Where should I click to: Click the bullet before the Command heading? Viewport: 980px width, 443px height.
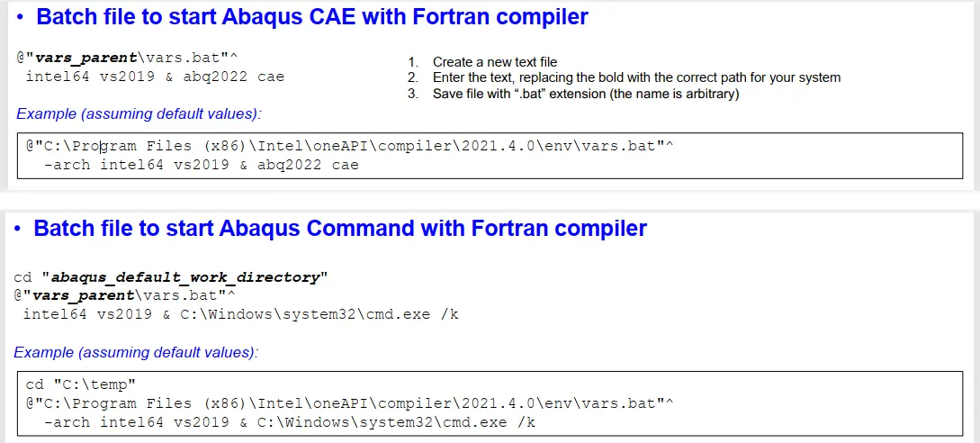(x=18, y=230)
